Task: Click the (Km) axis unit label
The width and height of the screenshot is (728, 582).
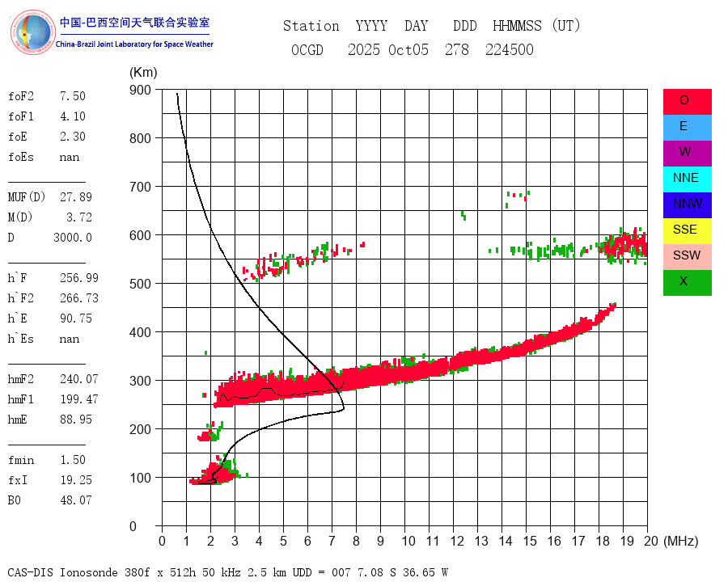Action: coord(143,73)
